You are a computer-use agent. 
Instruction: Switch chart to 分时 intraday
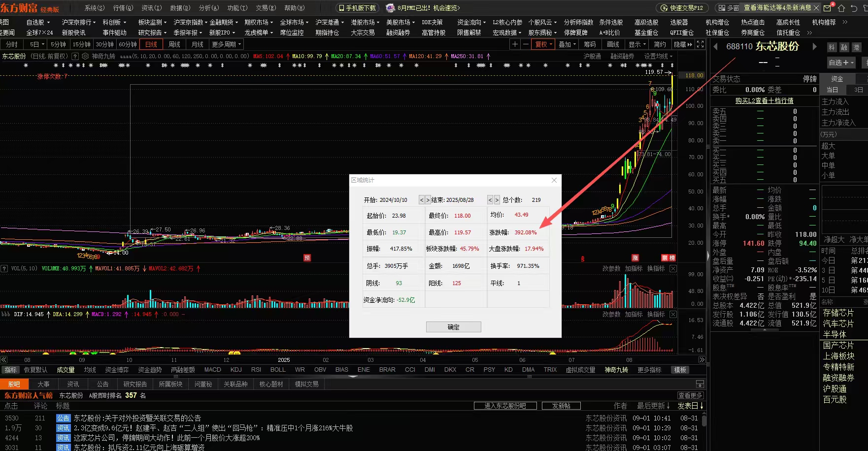12,44
